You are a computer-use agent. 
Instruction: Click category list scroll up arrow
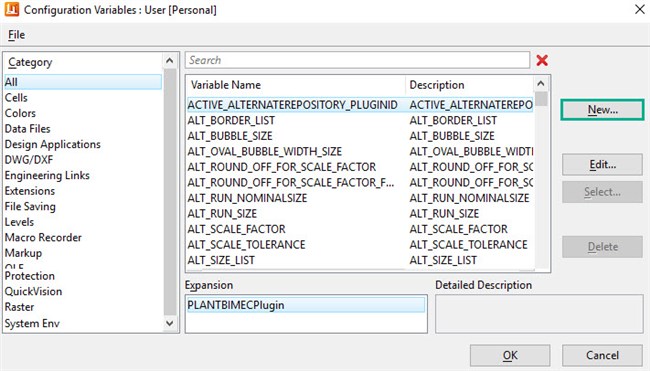pyautogui.click(x=170, y=61)
